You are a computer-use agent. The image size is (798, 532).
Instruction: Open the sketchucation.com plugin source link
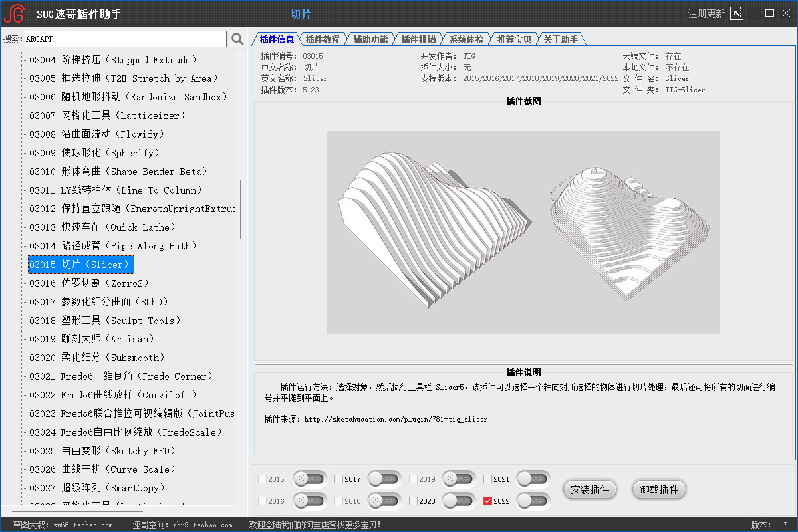[396, 420]
